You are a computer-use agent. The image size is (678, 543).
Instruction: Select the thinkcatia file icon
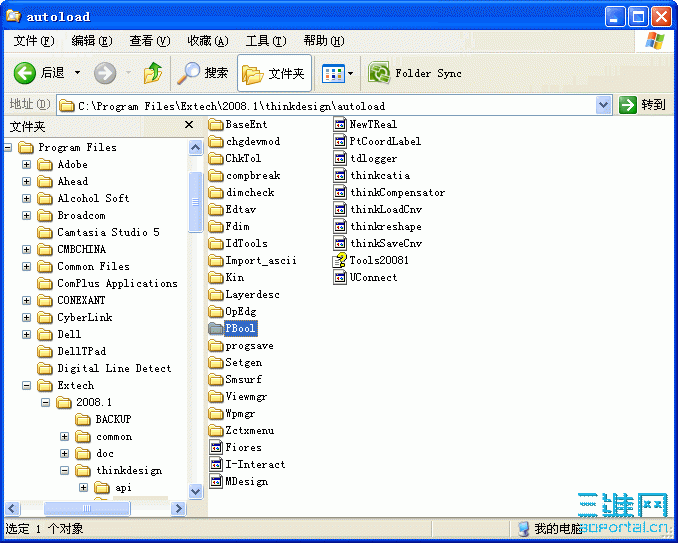pos(340,176)
